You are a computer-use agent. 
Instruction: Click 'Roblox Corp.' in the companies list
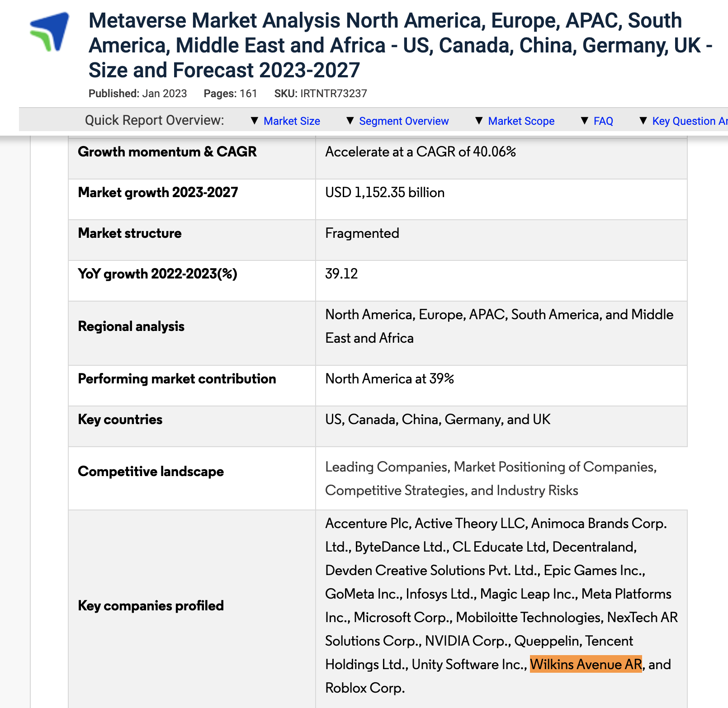tap(365, 688)
